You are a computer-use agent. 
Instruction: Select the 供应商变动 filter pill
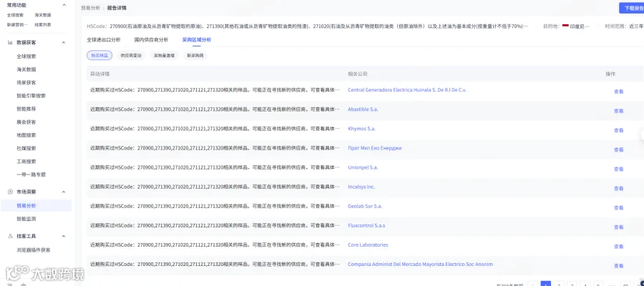tap(131, 55)
